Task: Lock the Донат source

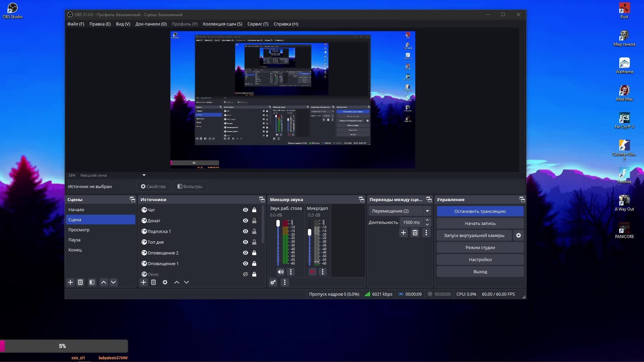Action: pyautogui.click(x=254, y=221)
